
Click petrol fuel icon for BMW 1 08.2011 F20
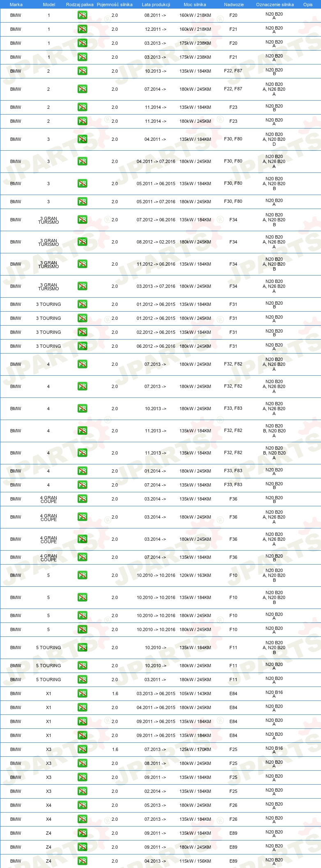click(x=82, y=15)
